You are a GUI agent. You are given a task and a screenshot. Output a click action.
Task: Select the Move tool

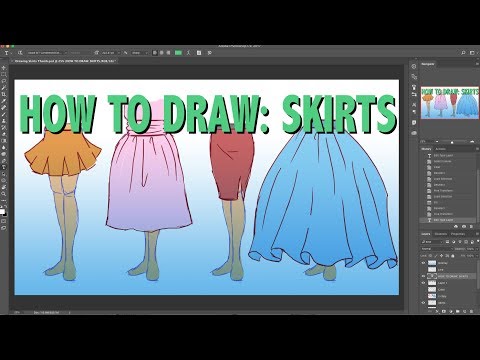[x=4, y=68]
